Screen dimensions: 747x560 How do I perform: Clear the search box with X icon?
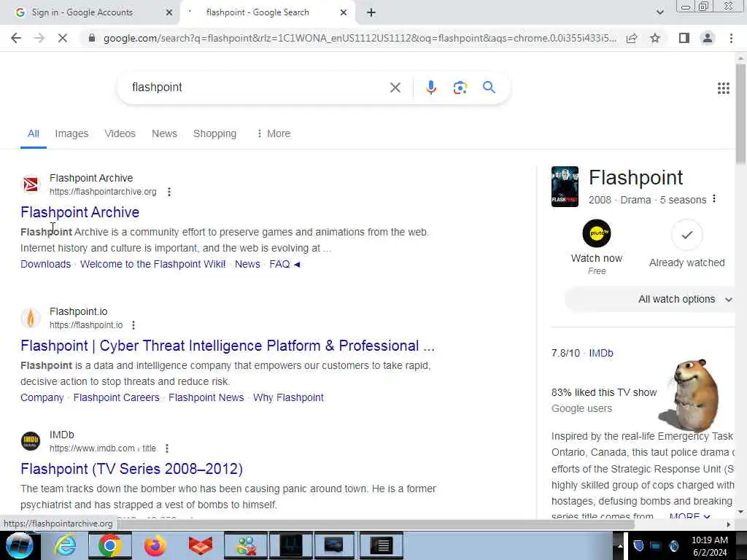pyautogui.click(x=395, y=87)
